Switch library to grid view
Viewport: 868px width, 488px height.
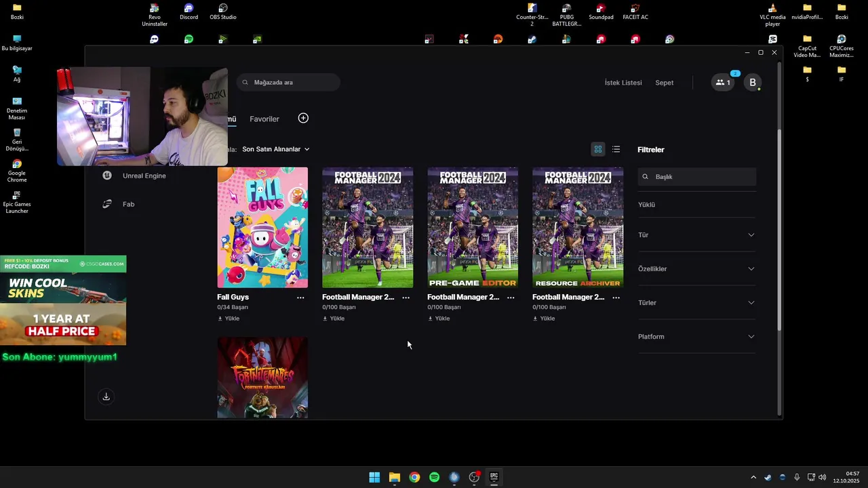(597, 149)
